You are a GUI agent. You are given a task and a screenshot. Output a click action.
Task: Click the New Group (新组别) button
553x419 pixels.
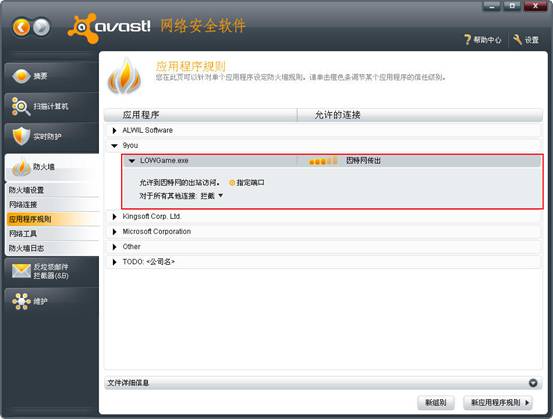pyautogui.click(x=436, y=402)
